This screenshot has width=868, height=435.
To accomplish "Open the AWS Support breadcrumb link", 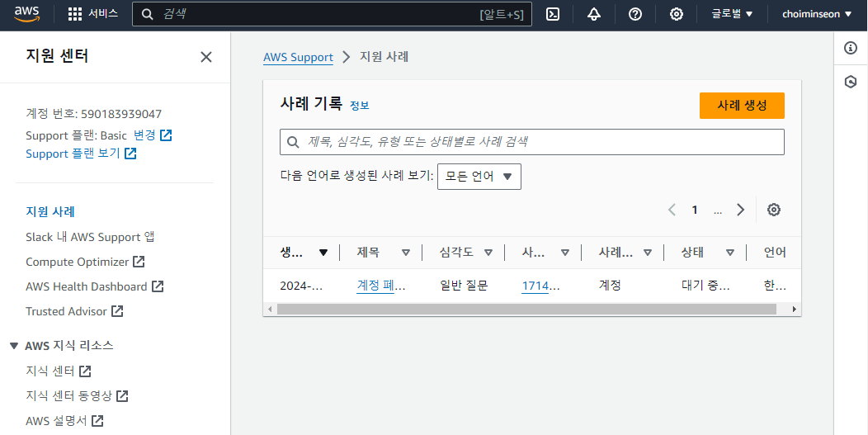I will [299, 57].
